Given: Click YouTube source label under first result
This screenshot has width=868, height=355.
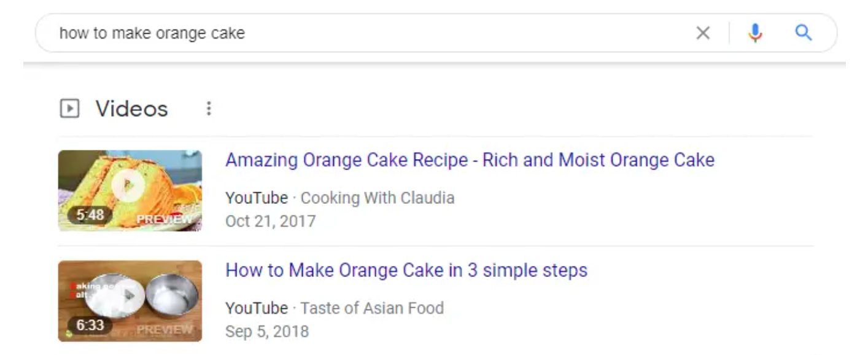Looking at the screenshot, I should click(x=257, y=198).
